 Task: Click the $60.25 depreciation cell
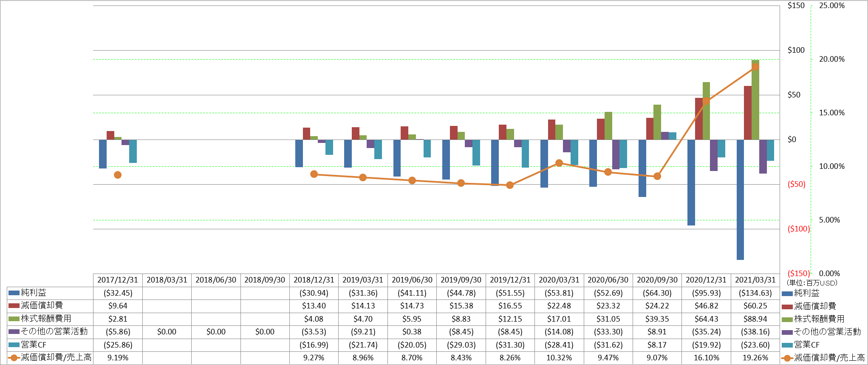pyautogui.click(x=755, y=306)
